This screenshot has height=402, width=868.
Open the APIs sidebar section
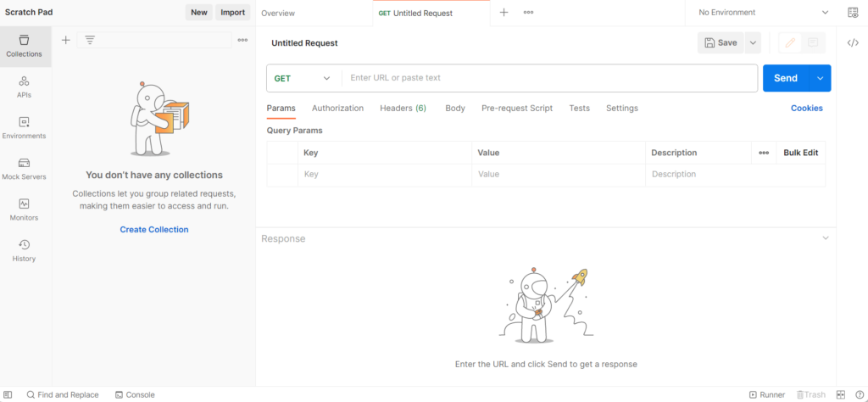[24, 87]
